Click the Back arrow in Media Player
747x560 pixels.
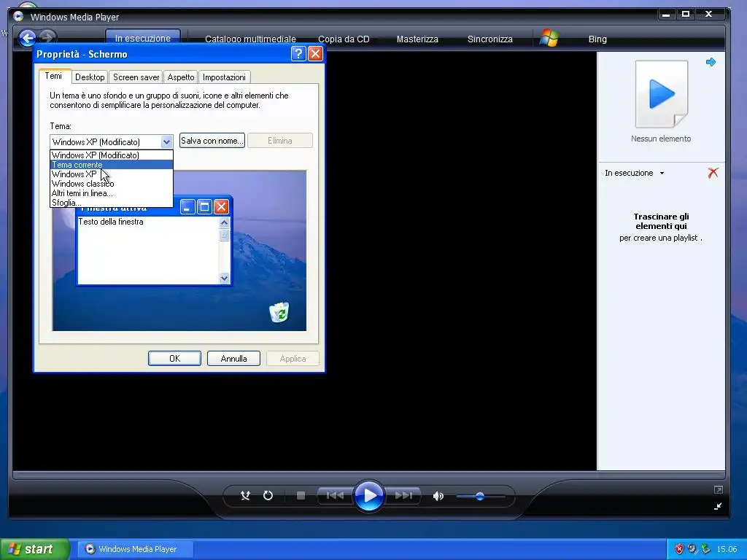tap(28, 38)
